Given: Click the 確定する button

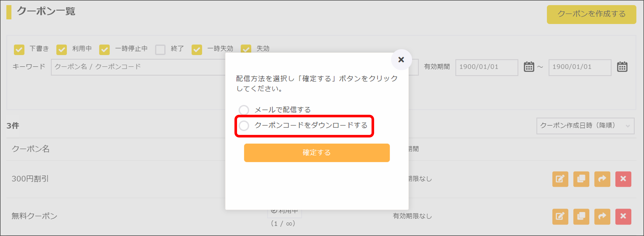Looking at the screenshot, I should tap(317, 153).
